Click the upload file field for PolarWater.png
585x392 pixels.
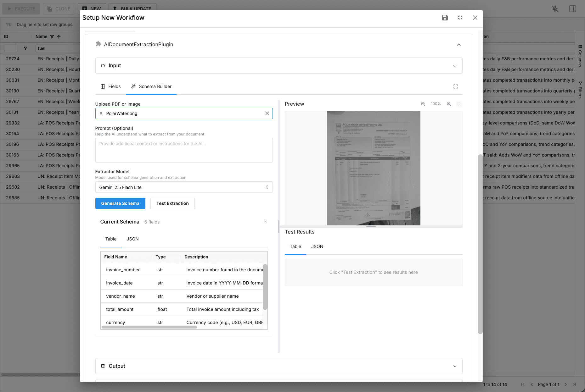point(184,113)
